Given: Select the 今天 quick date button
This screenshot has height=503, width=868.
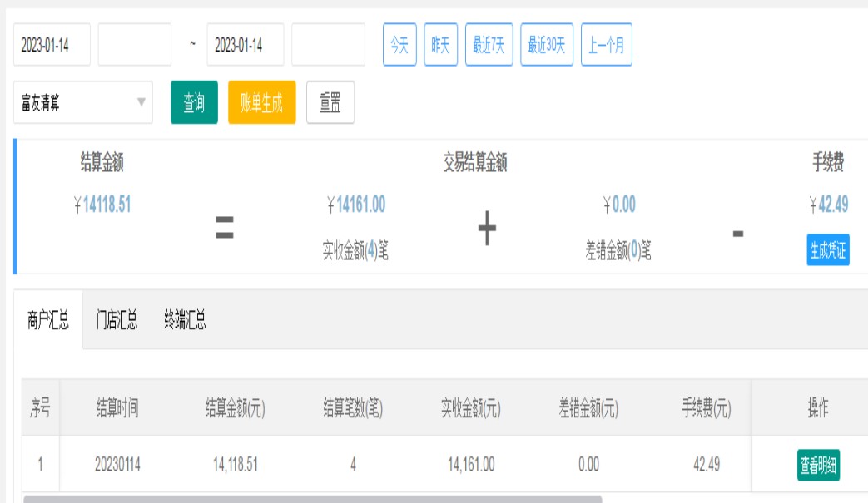Looking at the screenshot, I should [399, 45].
